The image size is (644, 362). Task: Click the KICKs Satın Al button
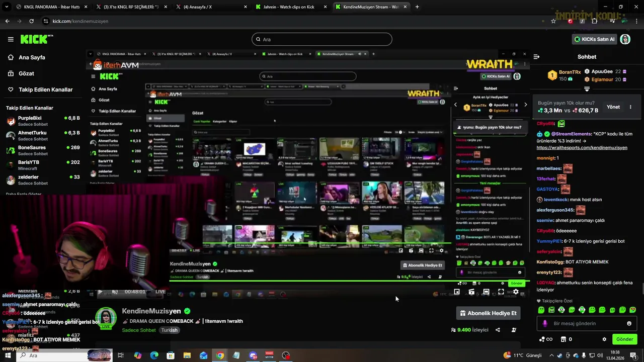[594, 39]
